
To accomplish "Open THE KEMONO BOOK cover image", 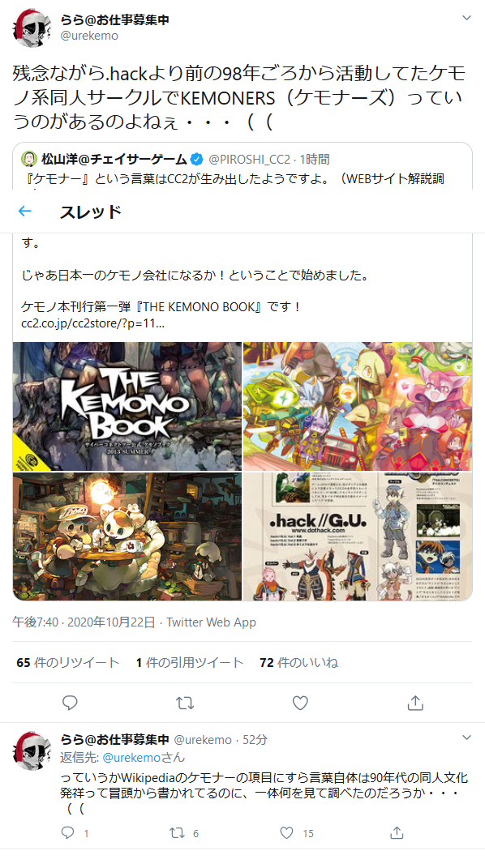I will tap(127, 406).
